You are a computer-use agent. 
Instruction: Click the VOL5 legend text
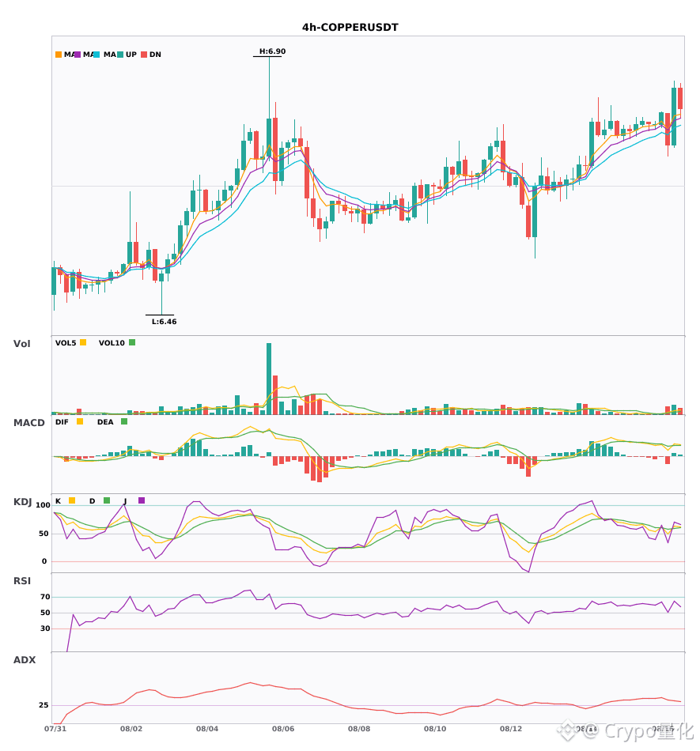pyautogui.click(x=66, y=343)
